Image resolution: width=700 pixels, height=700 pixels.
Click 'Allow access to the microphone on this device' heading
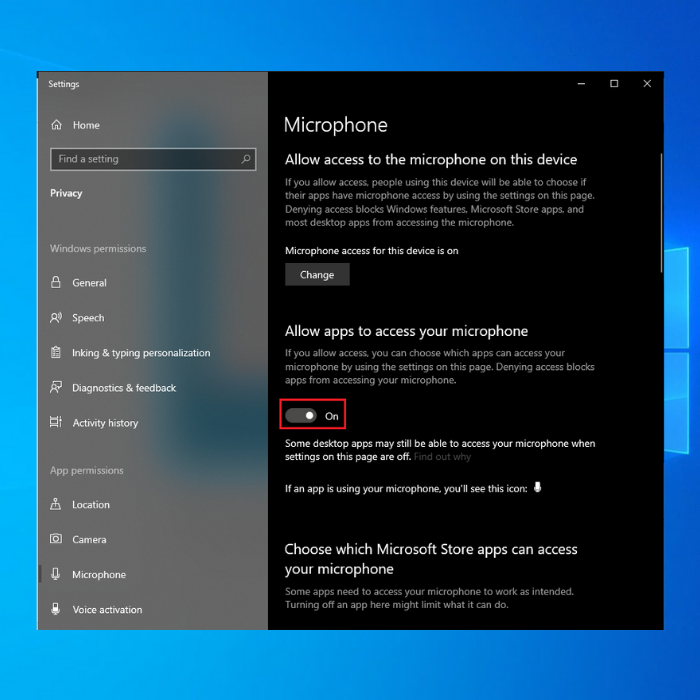point(431,159)
